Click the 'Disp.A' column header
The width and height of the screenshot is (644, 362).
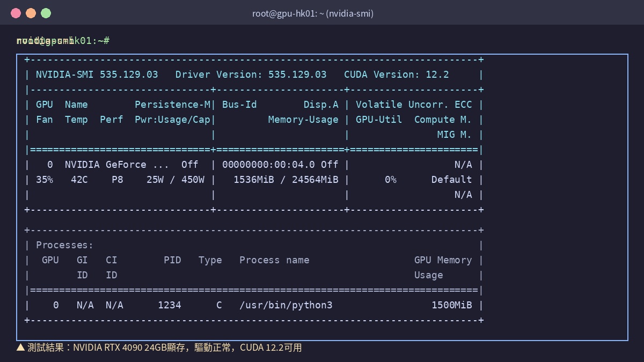pos(321,105)
